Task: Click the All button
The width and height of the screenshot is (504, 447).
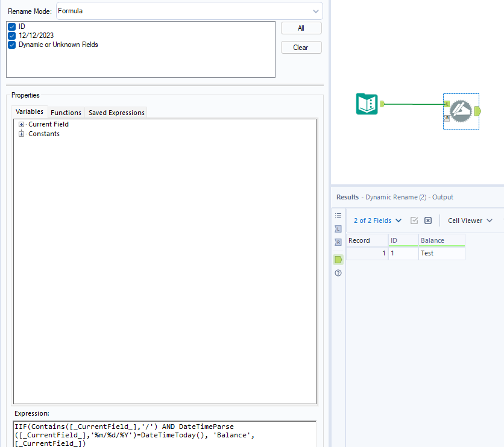Action: click(301, 28)
